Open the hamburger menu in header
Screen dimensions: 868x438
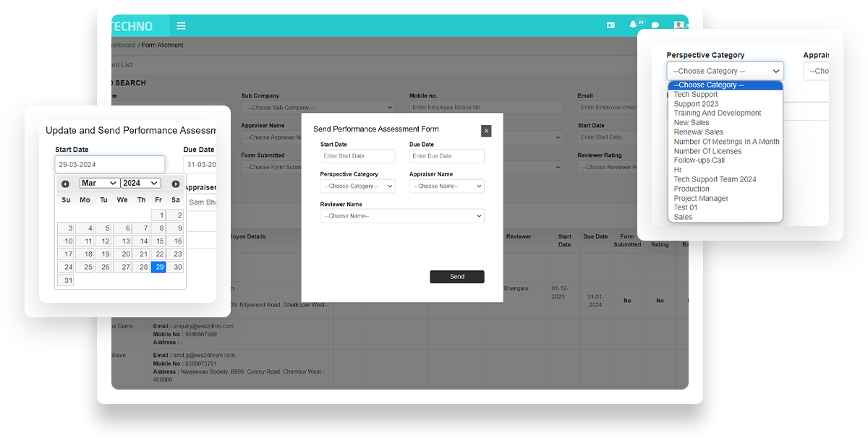click(181, 26)
